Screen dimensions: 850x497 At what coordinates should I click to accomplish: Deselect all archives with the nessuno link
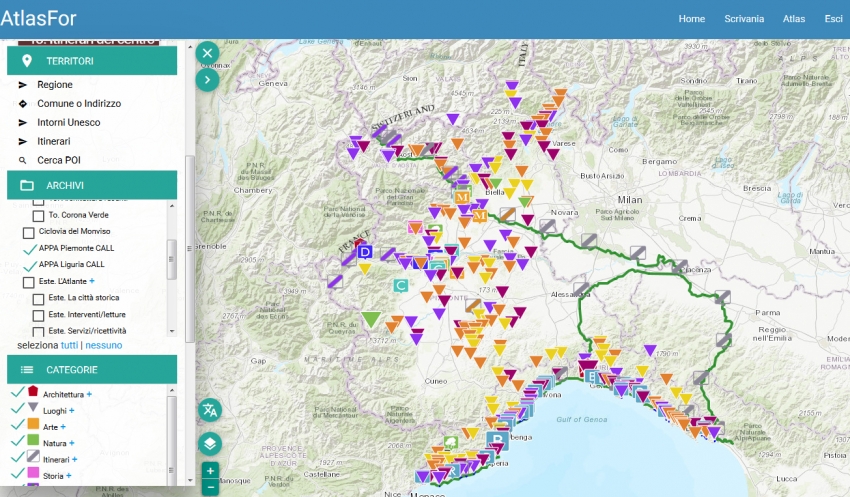click(x=104, y=345)
